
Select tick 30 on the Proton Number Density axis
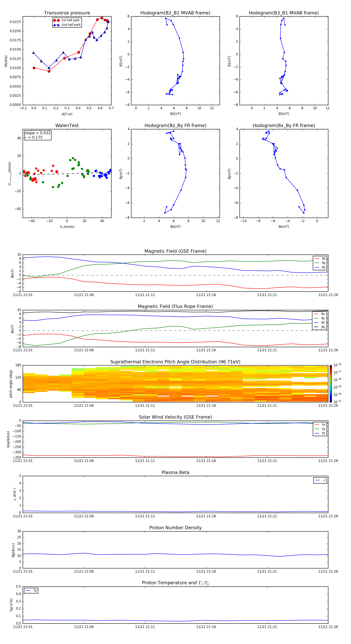pos(19,531)
